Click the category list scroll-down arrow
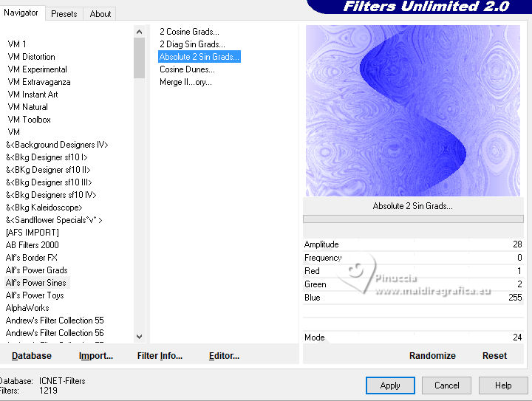This screenshot has height=401, width=532. coord(139,337)
